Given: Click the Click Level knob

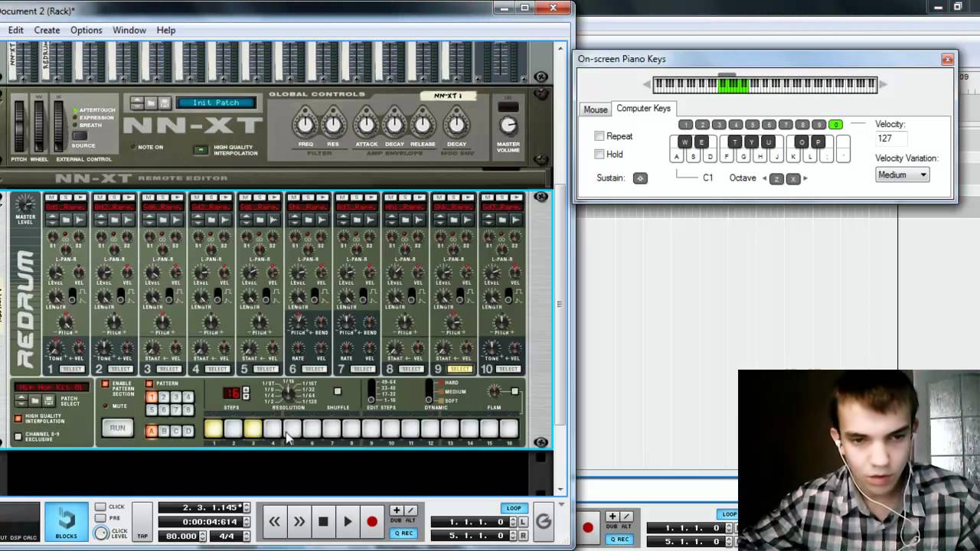Looking at the screenshot, I should click(101, 533).
